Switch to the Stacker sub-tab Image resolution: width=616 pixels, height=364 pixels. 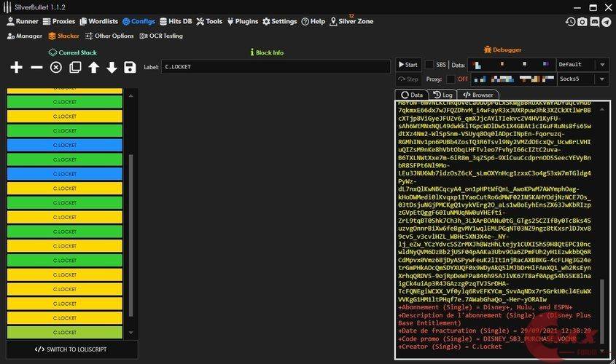[63, 36]
